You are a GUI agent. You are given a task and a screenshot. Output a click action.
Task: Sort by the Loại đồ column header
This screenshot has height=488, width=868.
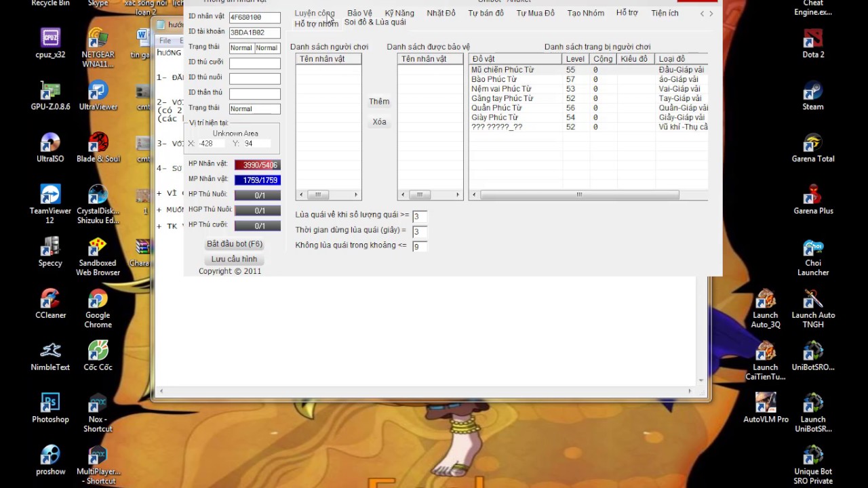tap(682, 59)
